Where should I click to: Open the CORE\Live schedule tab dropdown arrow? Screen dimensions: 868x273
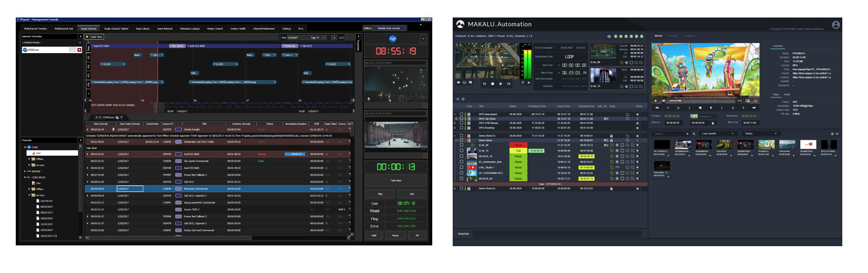point(121,117)
